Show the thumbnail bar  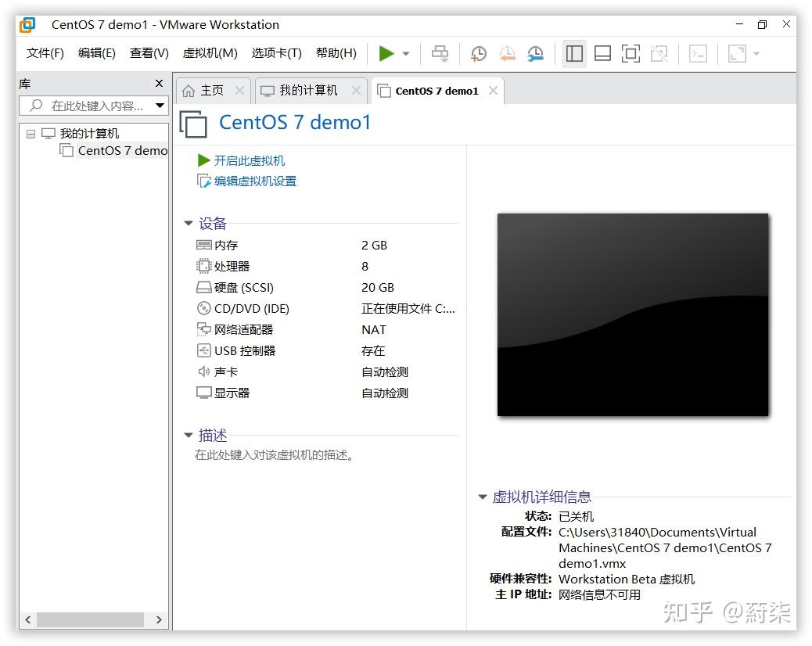tap(602, 53)
